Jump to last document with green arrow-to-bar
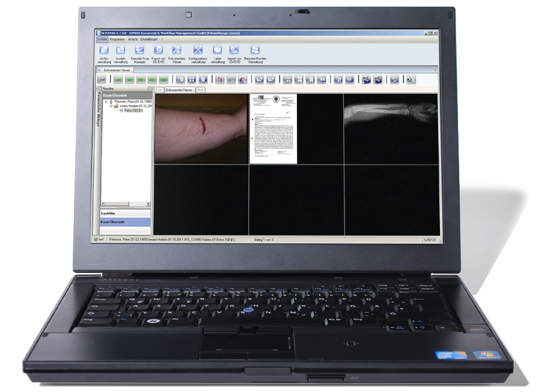541x392 pixels. pyautogui.click(x=152, y=80)
